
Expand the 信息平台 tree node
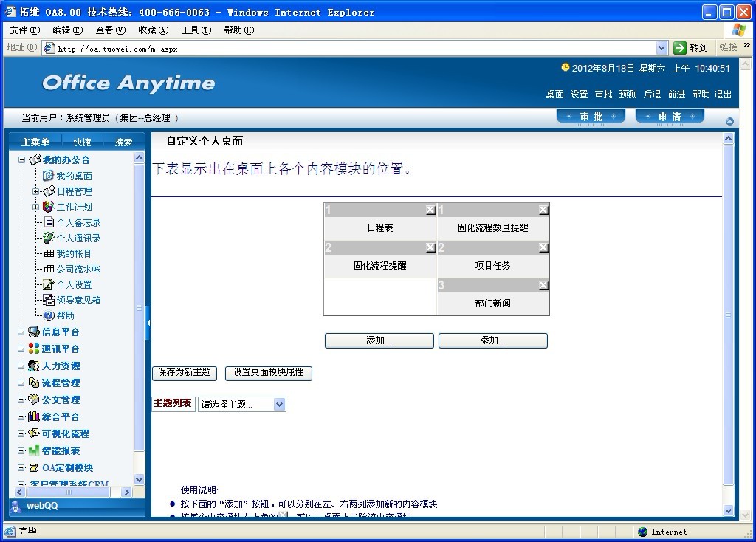(x=21, y=332)
